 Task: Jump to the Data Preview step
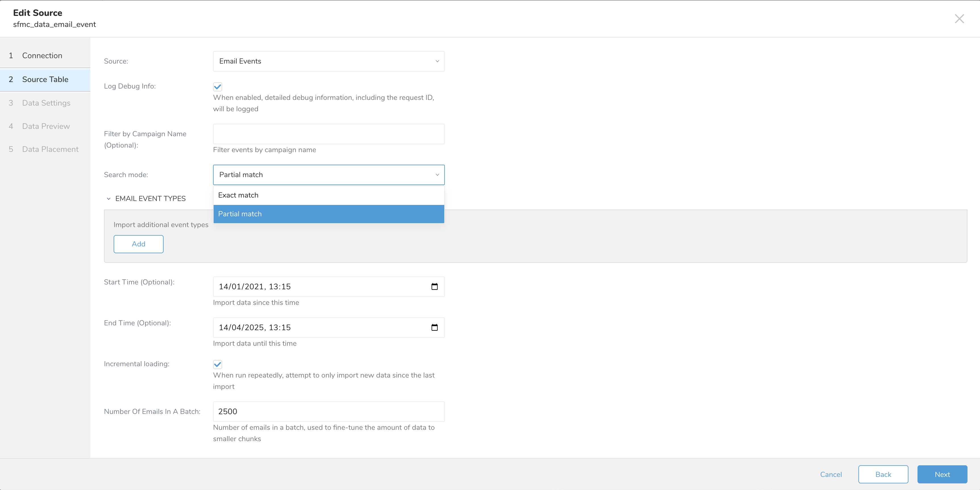pyautogui.click(x=46, y=126)
